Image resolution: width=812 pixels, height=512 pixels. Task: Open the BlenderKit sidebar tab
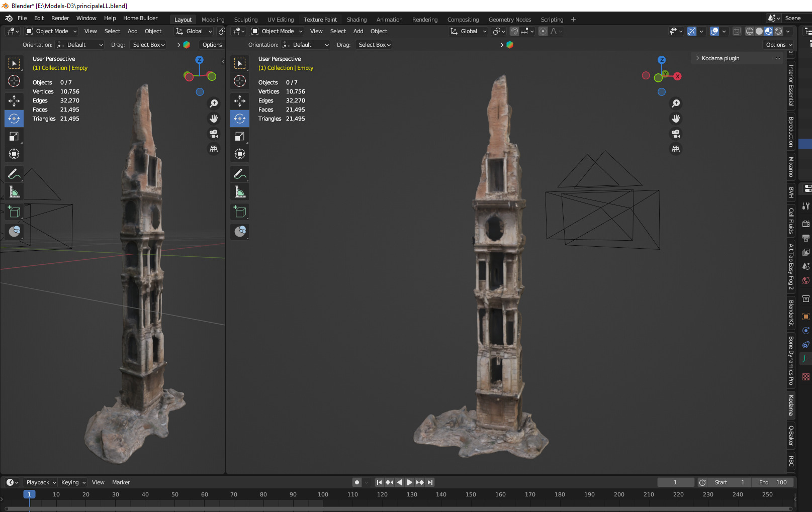click(x=791, y=313)
